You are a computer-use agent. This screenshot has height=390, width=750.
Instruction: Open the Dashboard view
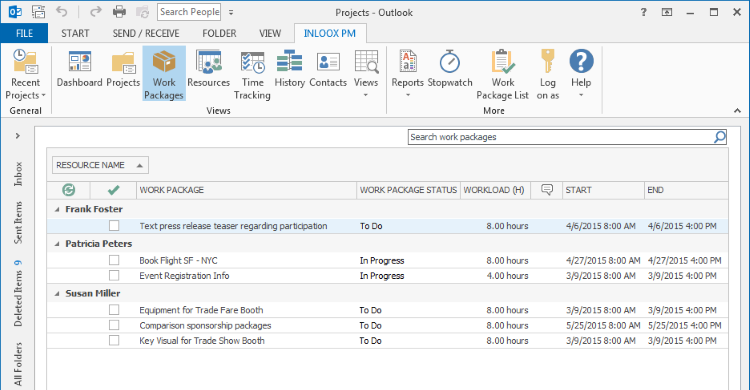point(79,69)
